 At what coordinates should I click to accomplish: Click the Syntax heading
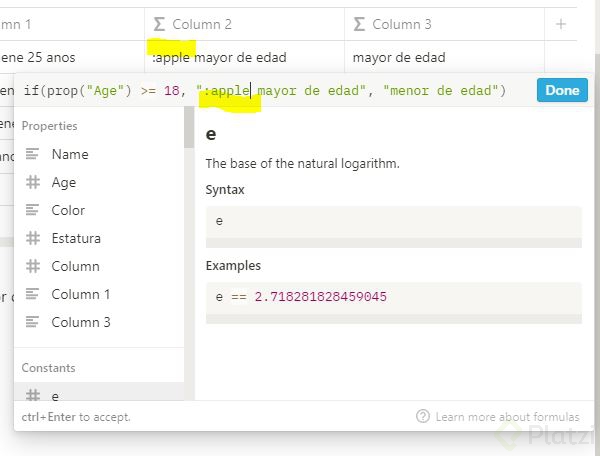pos(225,190)
